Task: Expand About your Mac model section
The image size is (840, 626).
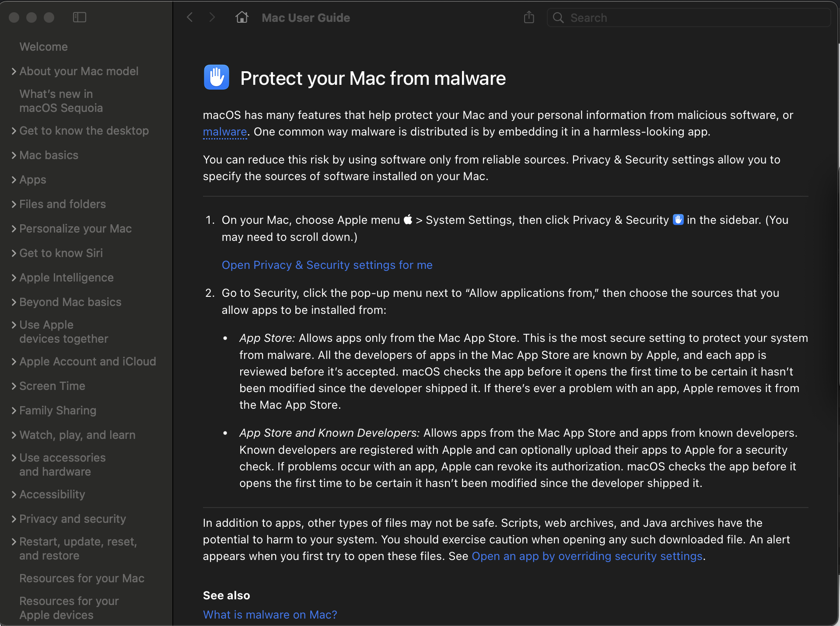Action: click(x=14, y=71)
